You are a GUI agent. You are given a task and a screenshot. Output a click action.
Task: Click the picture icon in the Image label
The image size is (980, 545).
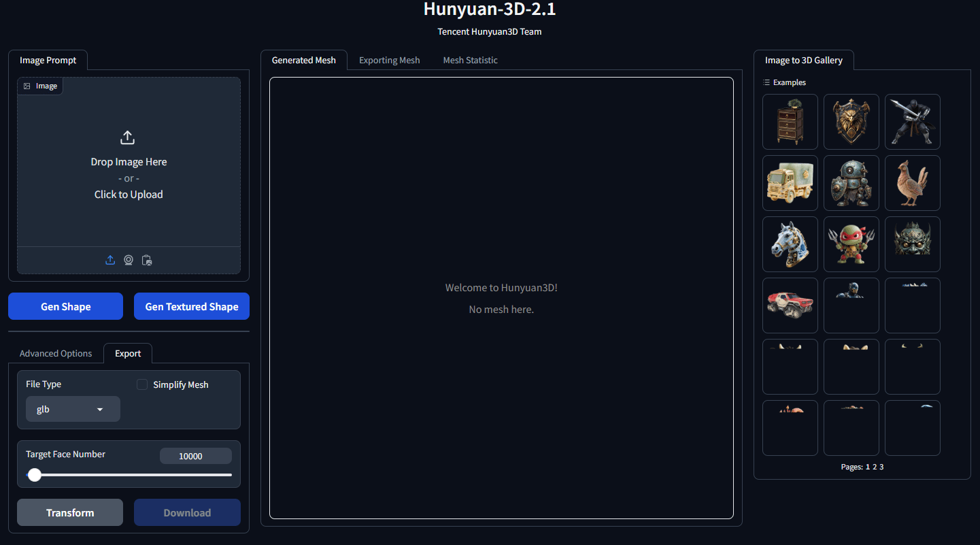coord(27,86)
